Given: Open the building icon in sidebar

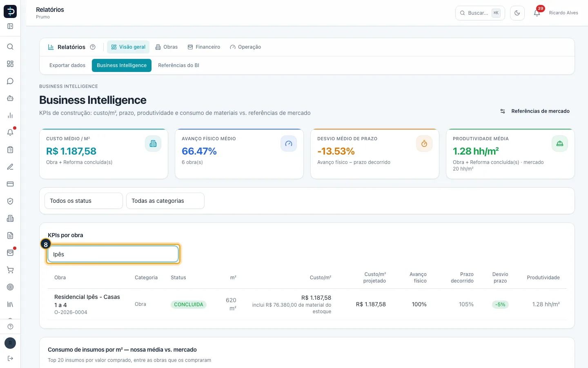Looking at the screenshot, I should [10, 218].
